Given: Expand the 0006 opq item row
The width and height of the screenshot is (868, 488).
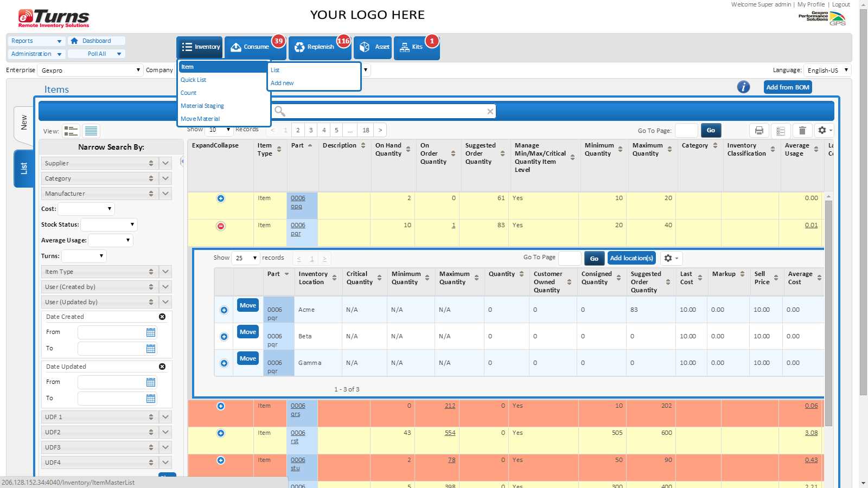Looking at the screenshot, I should coord(221,198).
